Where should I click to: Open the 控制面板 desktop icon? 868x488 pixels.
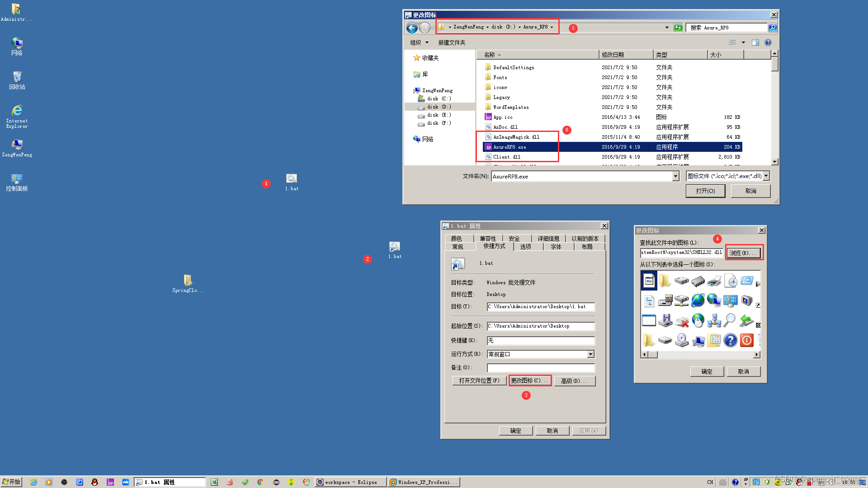(x=17, y=179)
